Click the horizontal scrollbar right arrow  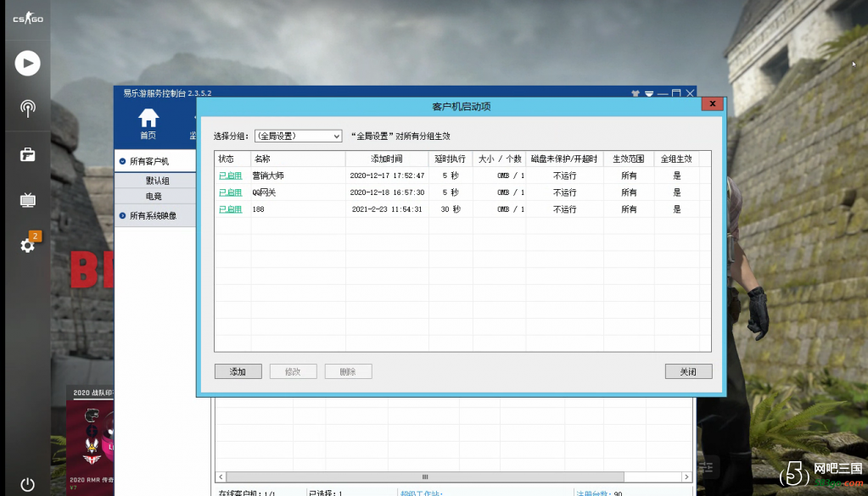pyautogui.click(x=686, y=476)
